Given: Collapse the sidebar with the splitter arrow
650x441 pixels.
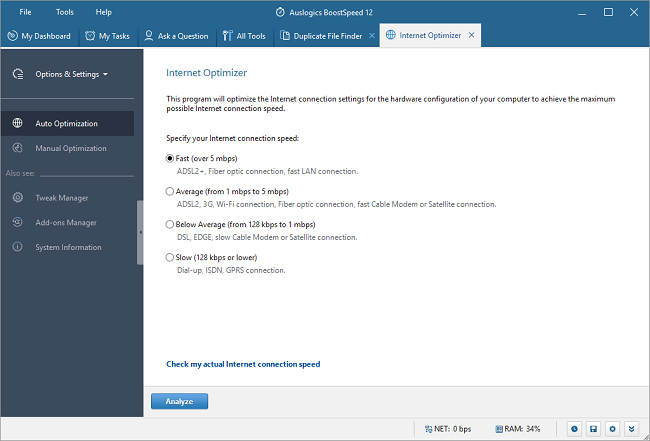Looking at the screenshot, I should click(x=140, y=233).
